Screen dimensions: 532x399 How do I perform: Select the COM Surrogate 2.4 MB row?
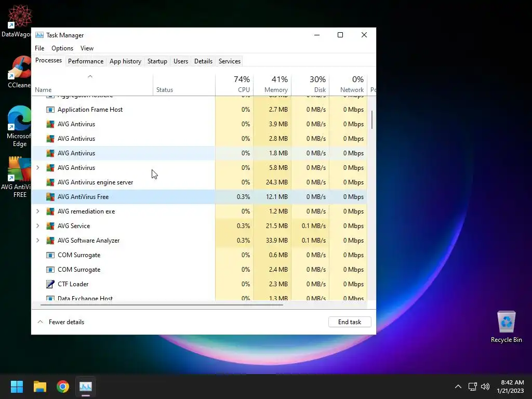point(199,270)
